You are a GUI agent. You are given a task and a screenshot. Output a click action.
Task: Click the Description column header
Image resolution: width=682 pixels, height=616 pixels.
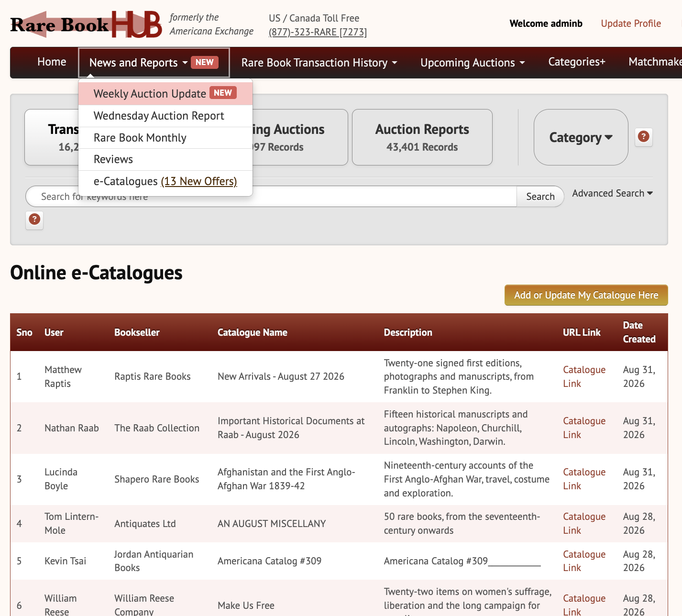408,332
